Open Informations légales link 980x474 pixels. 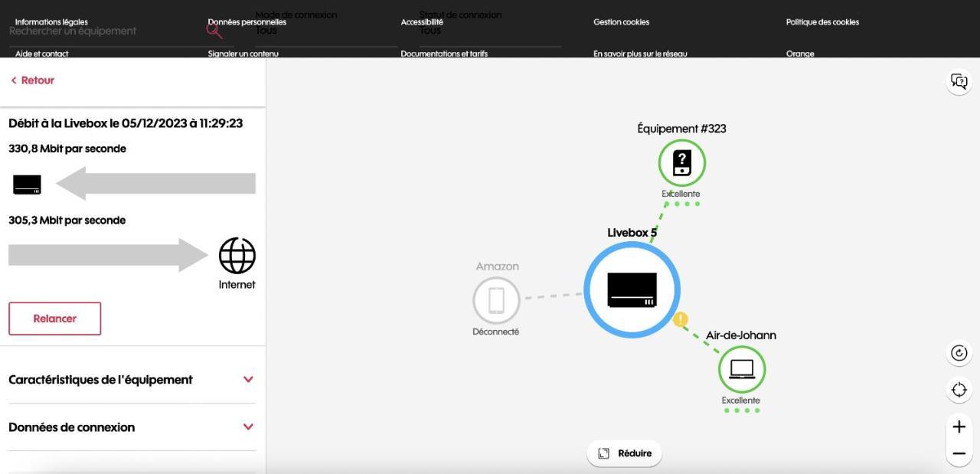[51, 22]
